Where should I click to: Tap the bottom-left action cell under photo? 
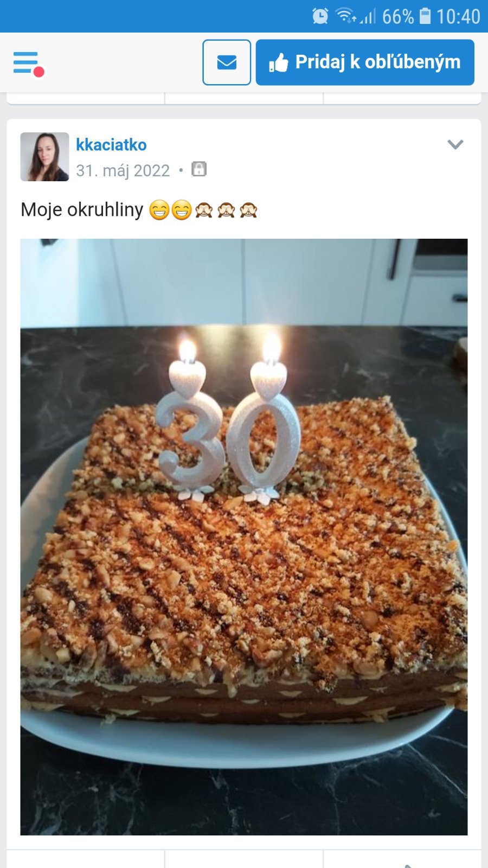[x=86, y=859]
